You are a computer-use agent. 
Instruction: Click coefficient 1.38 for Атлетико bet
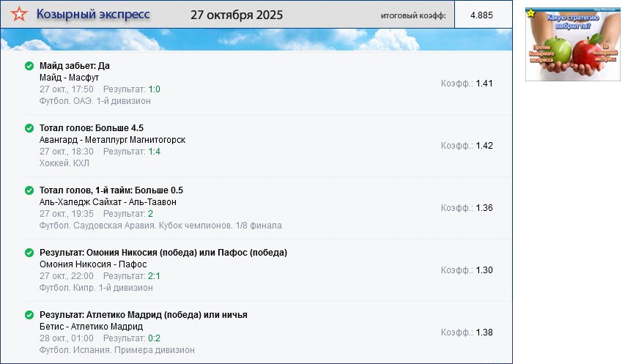coord(484,333)
